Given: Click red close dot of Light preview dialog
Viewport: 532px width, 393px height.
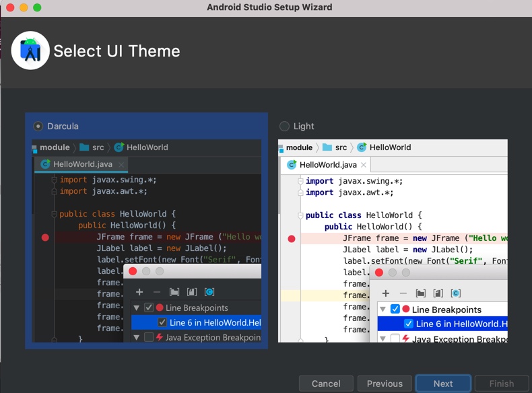Looking at the screenshot, I should click(x=379, y=273).
